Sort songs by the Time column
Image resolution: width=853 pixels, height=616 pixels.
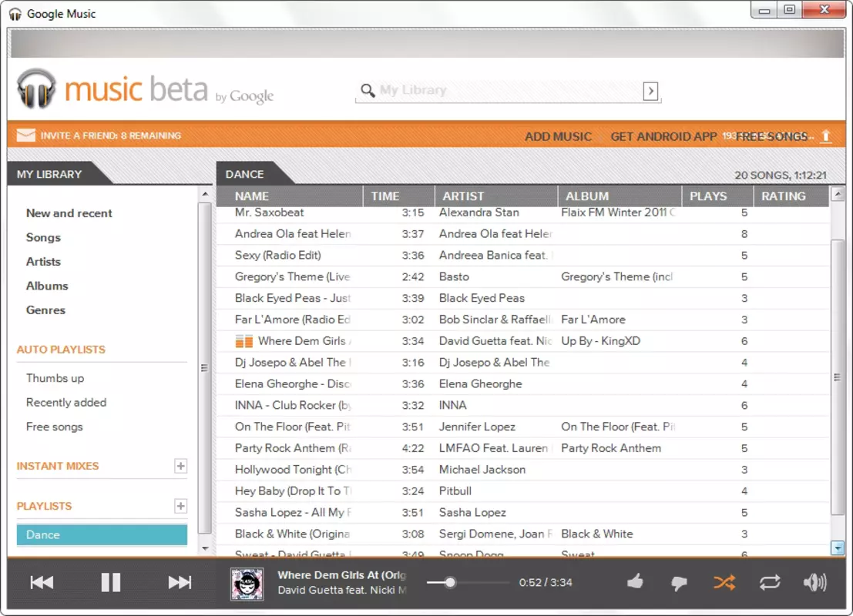398,196
